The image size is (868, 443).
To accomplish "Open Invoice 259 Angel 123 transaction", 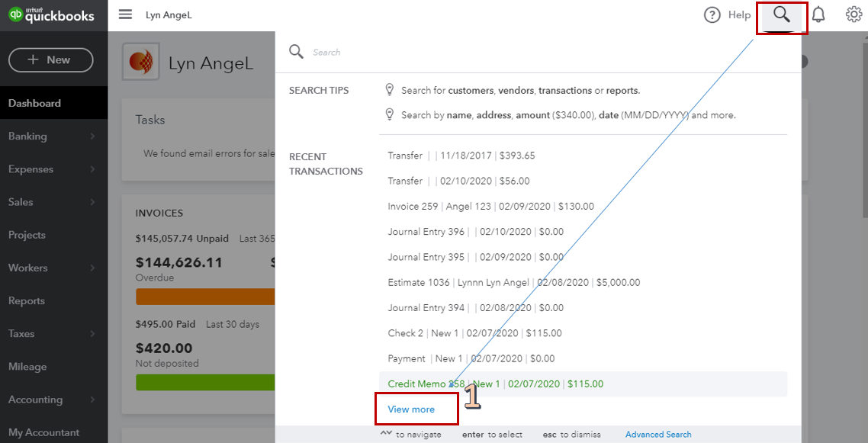I will (583, 207).
